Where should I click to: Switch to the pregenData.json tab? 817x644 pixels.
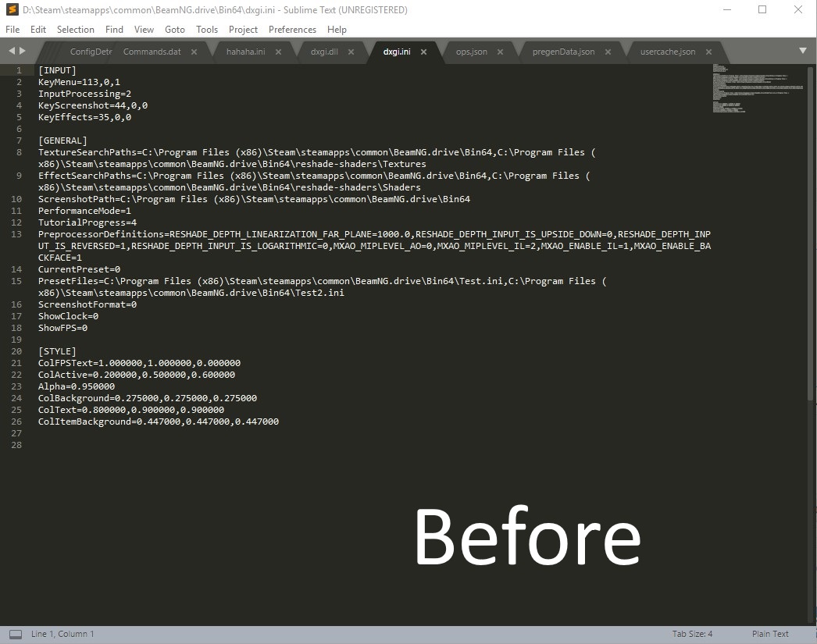pyautogui.click(x=563, y=52)
